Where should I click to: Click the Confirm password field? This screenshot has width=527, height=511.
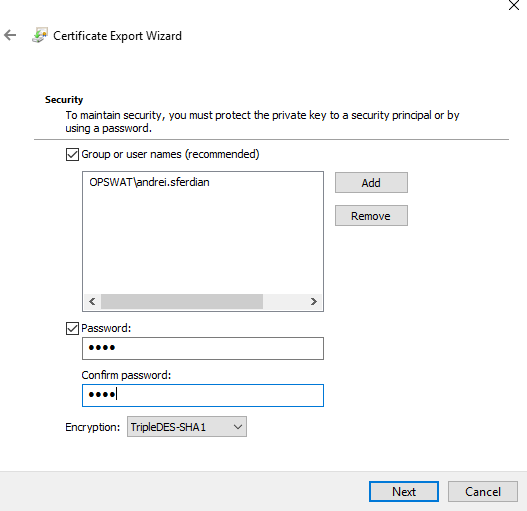[203, 395]
